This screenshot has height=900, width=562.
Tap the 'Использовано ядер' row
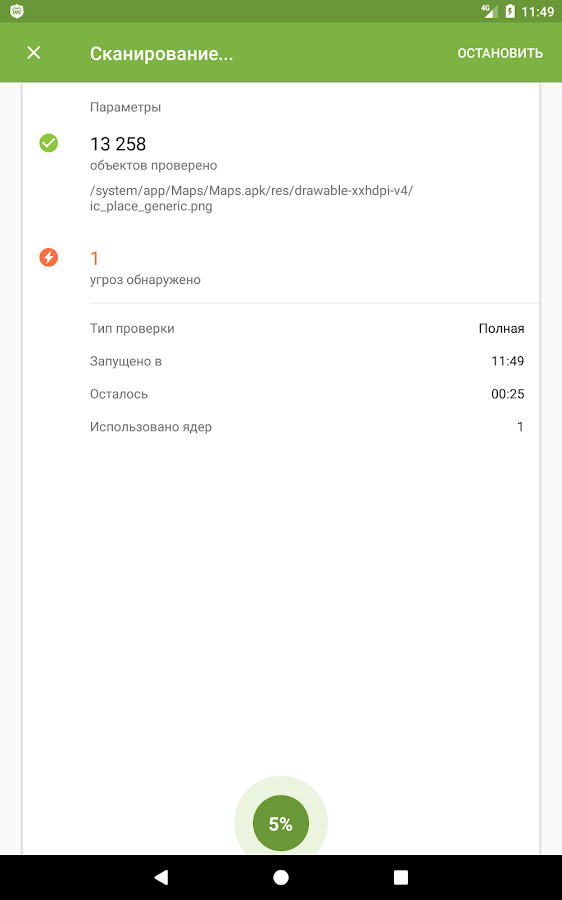point(307,426)
